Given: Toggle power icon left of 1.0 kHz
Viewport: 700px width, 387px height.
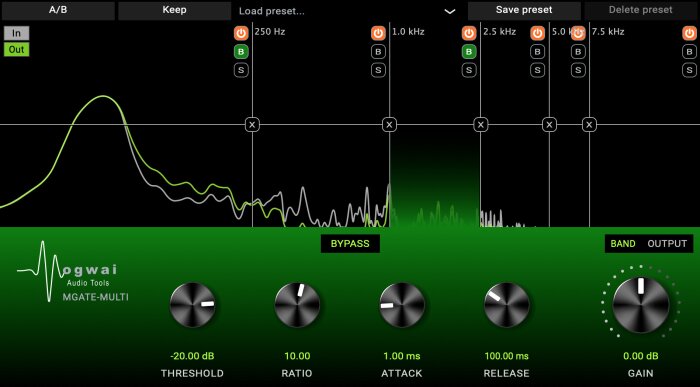Looking at the screenshot, I should point(378,33).
